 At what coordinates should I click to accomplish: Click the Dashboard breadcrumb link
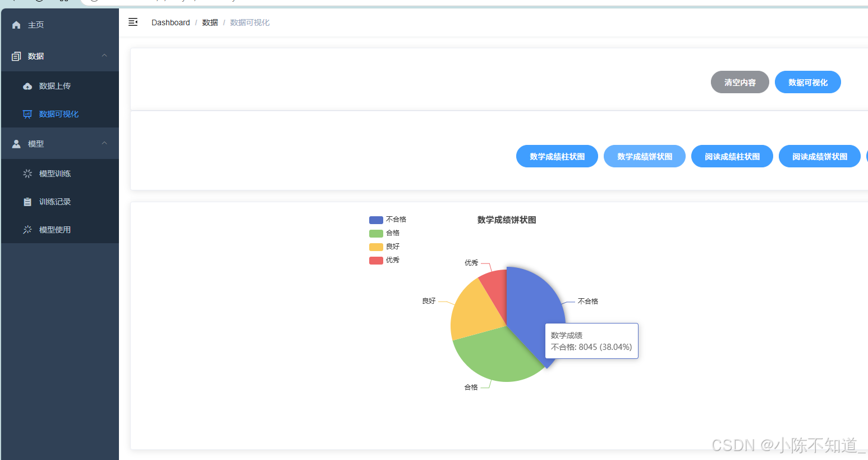point(171,22)
